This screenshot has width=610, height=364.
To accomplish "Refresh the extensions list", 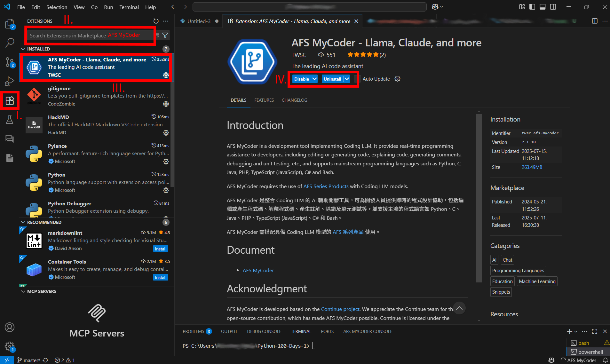I will 156,21.
